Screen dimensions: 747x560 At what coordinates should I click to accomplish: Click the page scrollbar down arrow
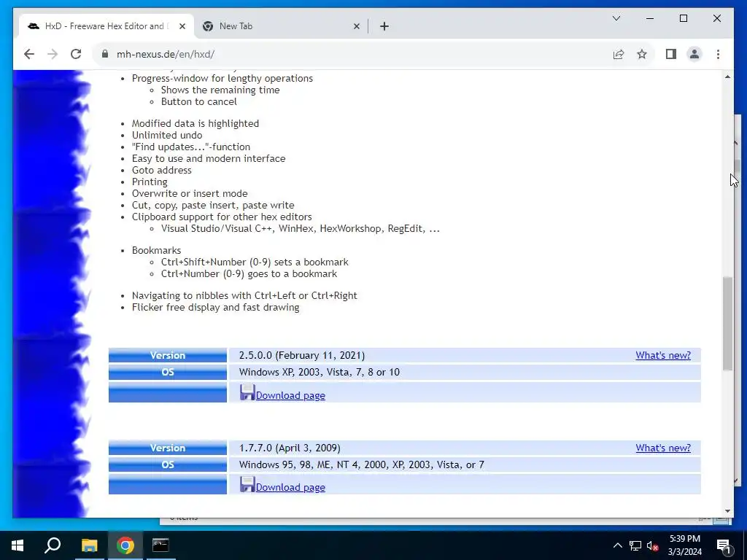click(727, 511)
